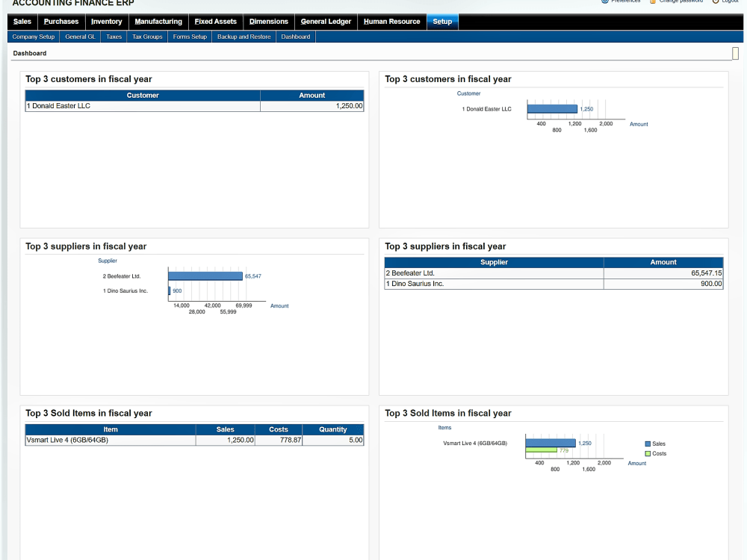The image size is (747, 560).
Task: Click the Costs column header
Action: click(x=279, y=429)
